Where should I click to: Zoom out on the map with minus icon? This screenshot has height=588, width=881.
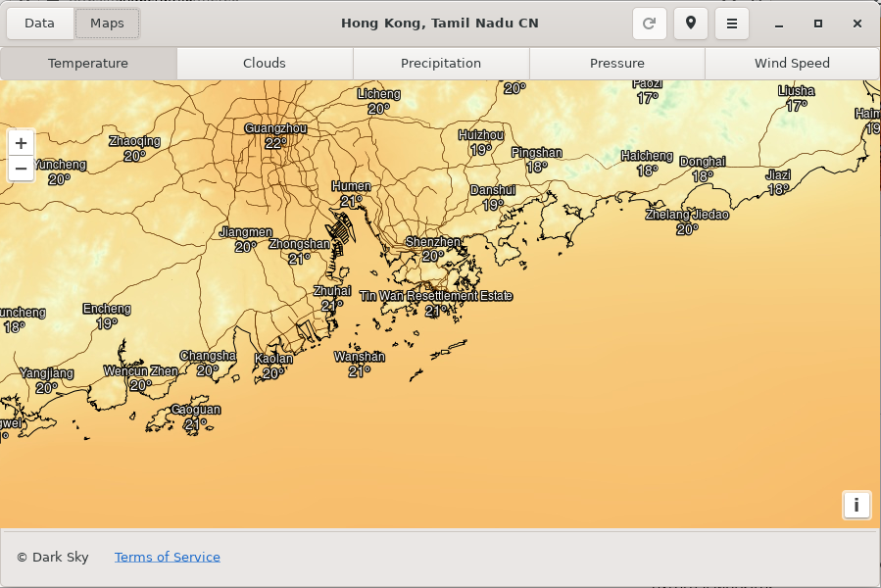(21, 168)
